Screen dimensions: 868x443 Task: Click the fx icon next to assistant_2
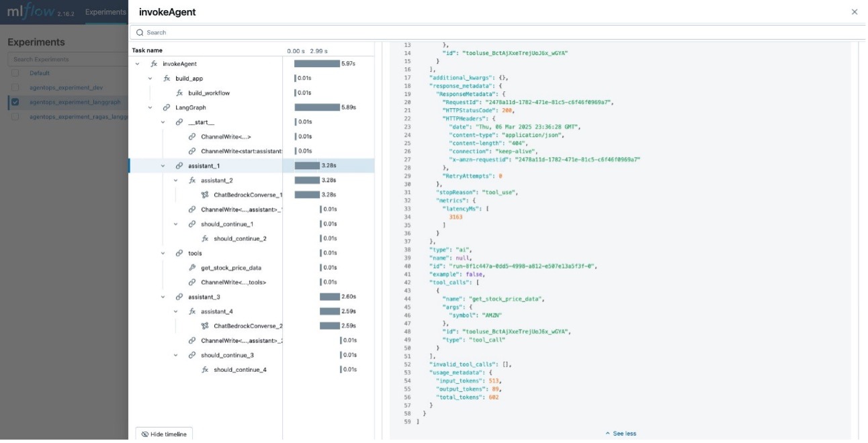coord(192,181)
